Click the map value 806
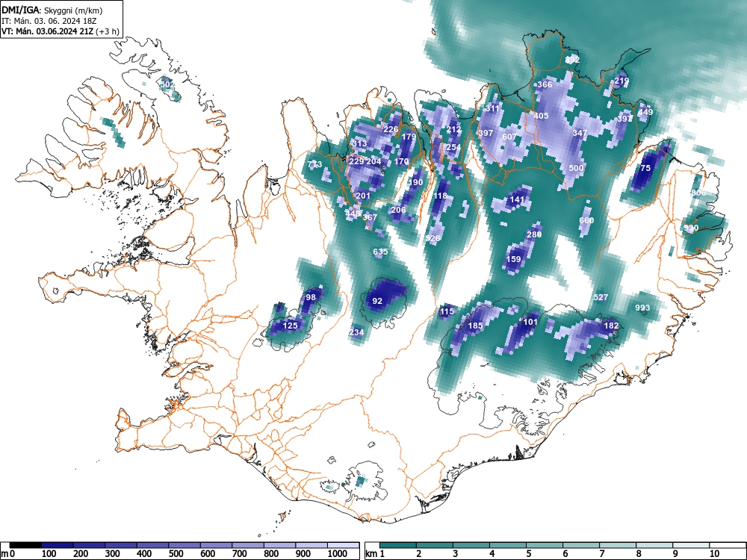Screen dimensions: 747x560 click(698, 193)
